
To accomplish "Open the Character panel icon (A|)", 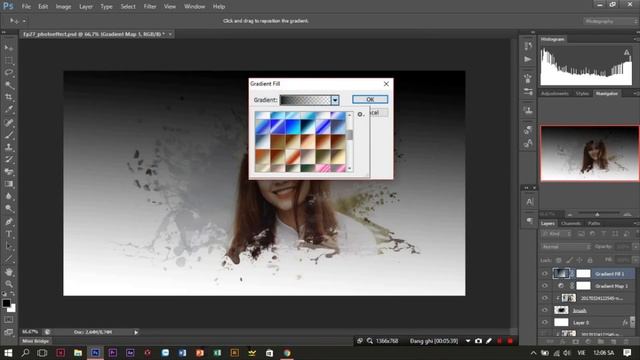I will point(529,202).
